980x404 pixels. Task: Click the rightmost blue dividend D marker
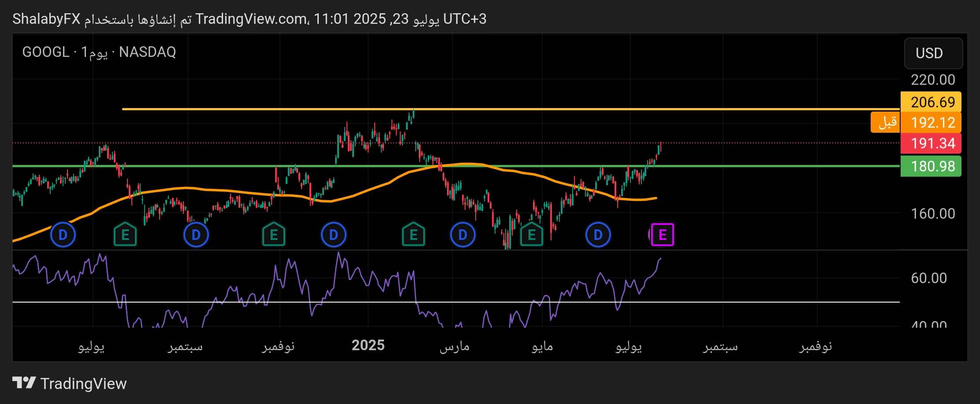(x=598, y=235)
